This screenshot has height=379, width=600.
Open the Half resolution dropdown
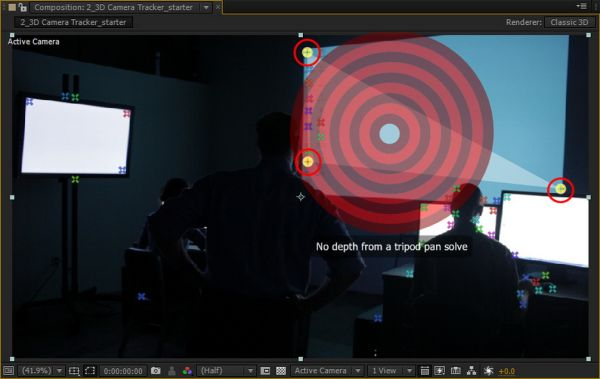pos(226,371)
